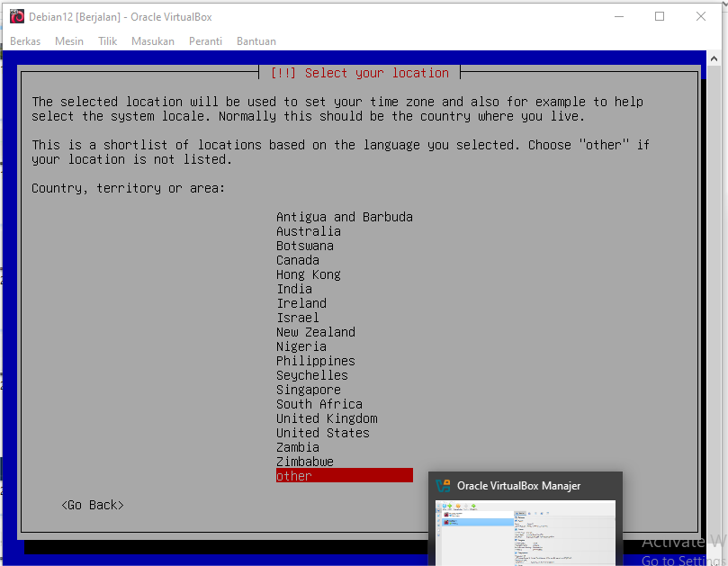Open the Bantuan menu
Screen dimensions: 728x566
point(256,41)
